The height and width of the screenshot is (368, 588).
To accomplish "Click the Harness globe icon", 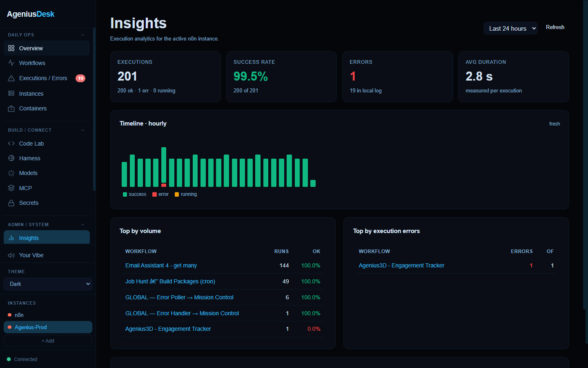I will [11, 158].
